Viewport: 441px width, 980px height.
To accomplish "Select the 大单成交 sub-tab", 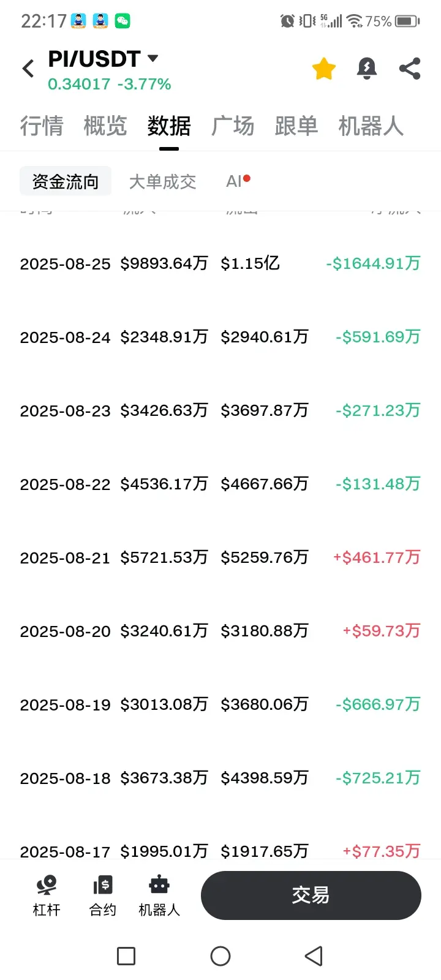I will pos(162,181).
